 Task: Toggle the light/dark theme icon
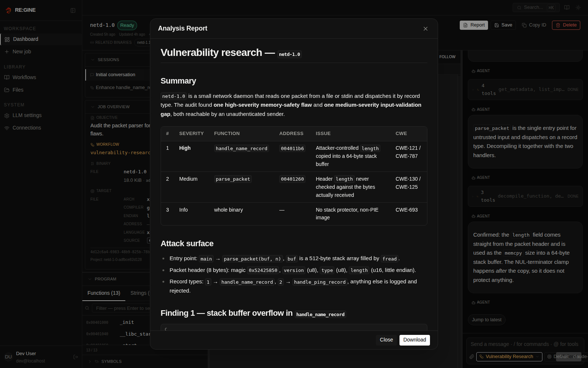pyautogui.click(x=578, y=7)
